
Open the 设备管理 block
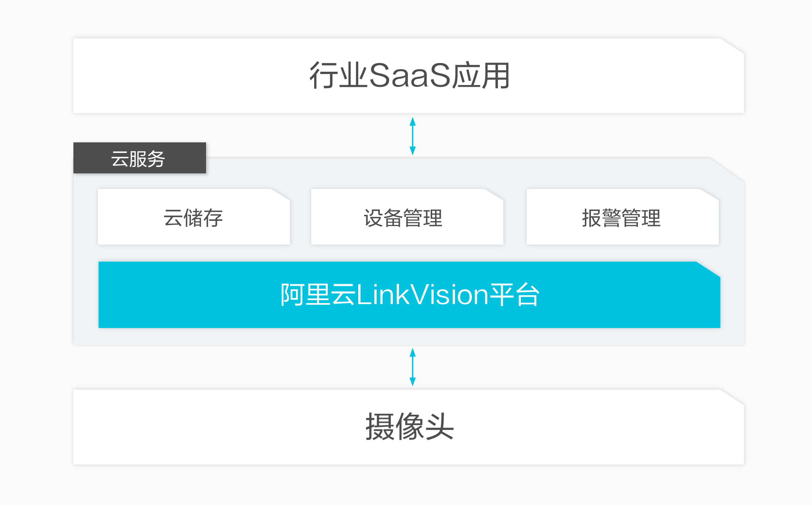coord(407,217)
